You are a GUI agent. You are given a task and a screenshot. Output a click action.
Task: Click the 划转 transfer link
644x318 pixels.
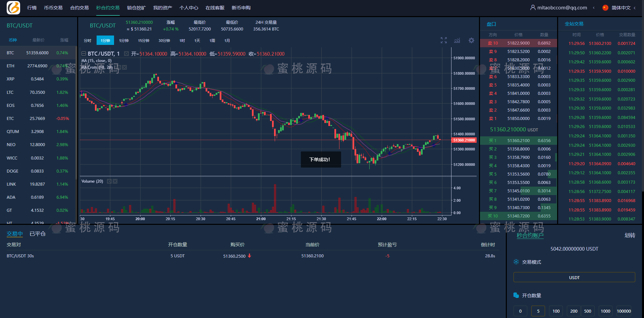(630, 235)
